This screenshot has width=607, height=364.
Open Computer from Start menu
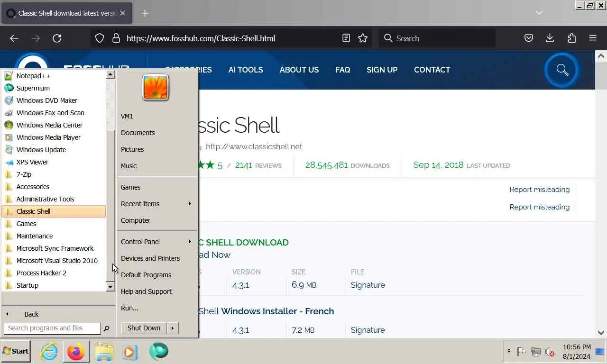pyautogui.click(x=157, y=220)
